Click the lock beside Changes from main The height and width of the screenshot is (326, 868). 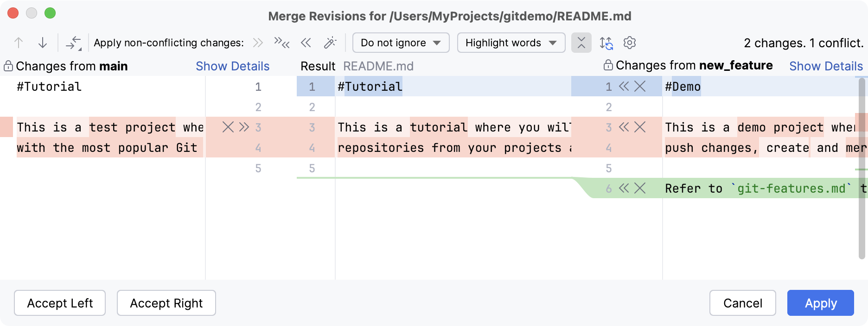coord(7,66)
